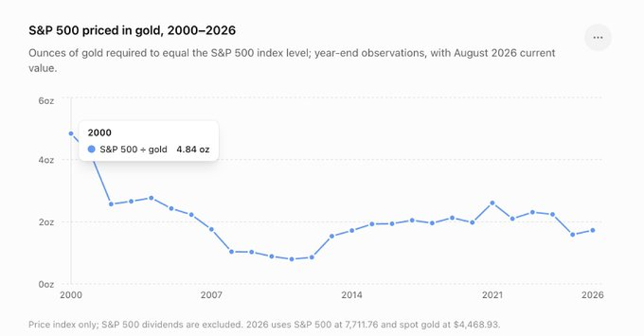Click the 2000 data point on the line
Viewport: 644px width, 336px height.
click(71, 134)
